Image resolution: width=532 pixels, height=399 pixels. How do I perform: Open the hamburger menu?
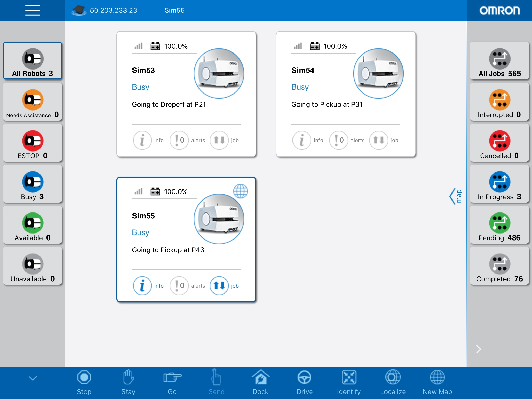tap(32, 10)
